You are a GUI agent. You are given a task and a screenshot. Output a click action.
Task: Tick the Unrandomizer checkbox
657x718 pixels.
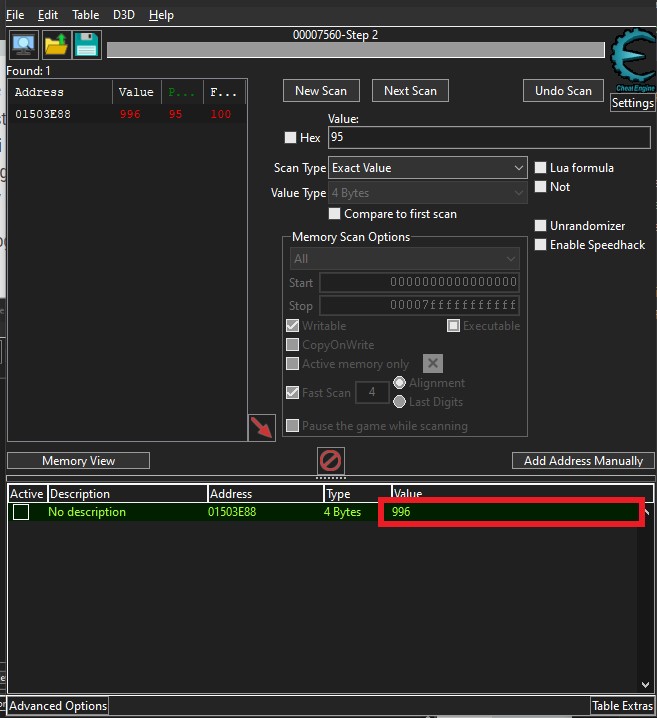tap(541, 226)
